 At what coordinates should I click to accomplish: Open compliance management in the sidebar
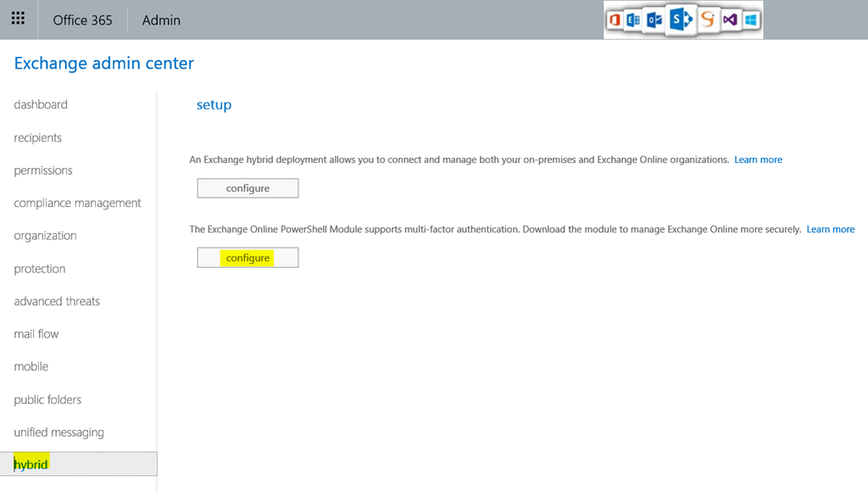[77, 203]
